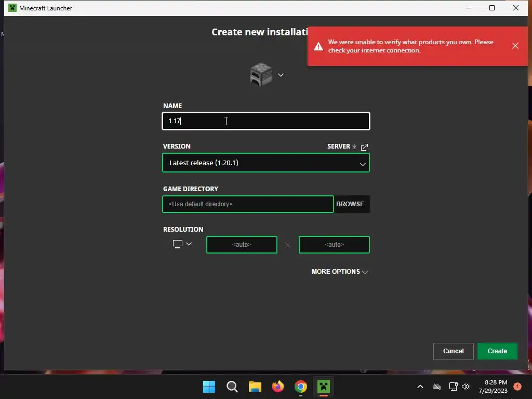This screenshot has height=399, width=532.
Task: Open Firefox from the taskbar
Action: [x=278, y=387]
